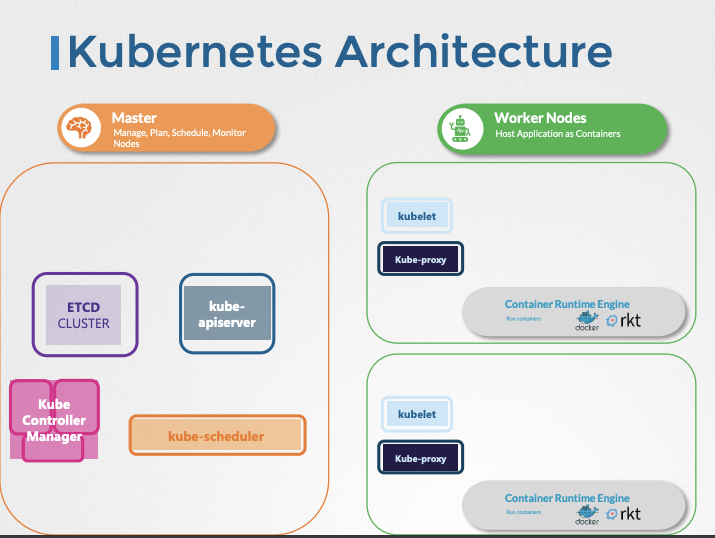Click the brain icon in Master banner
Viewport: 715px width, 538px height.
[81, 128]
